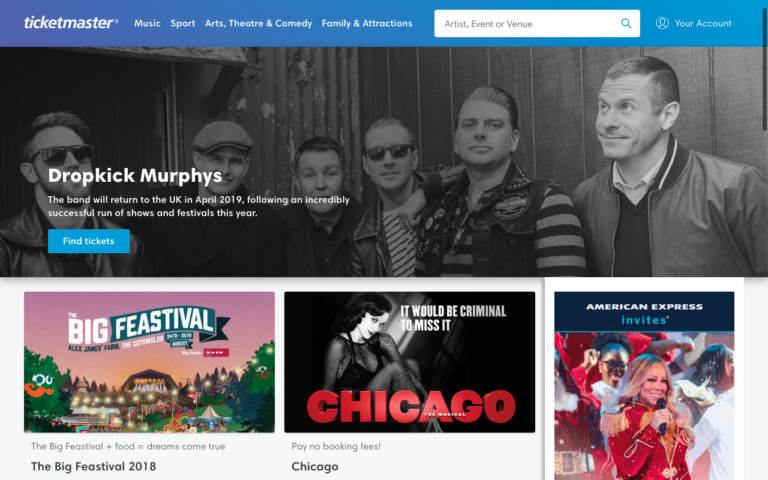768x480 pixels.
Task: Open the Chicago musical poster image
Action: pos(409,361)
